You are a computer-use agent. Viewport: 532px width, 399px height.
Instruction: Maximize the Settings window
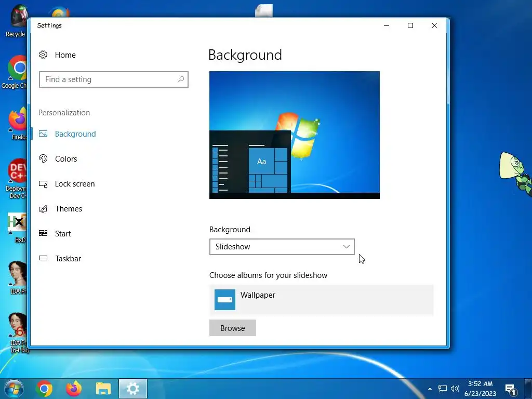click(x=410, y=25)
